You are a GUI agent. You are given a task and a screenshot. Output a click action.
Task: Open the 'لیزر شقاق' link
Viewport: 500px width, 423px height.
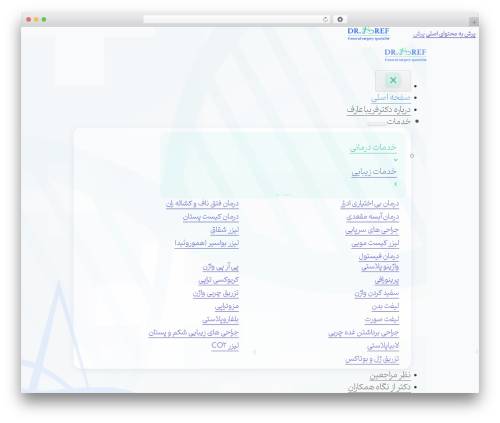[224, 230]
